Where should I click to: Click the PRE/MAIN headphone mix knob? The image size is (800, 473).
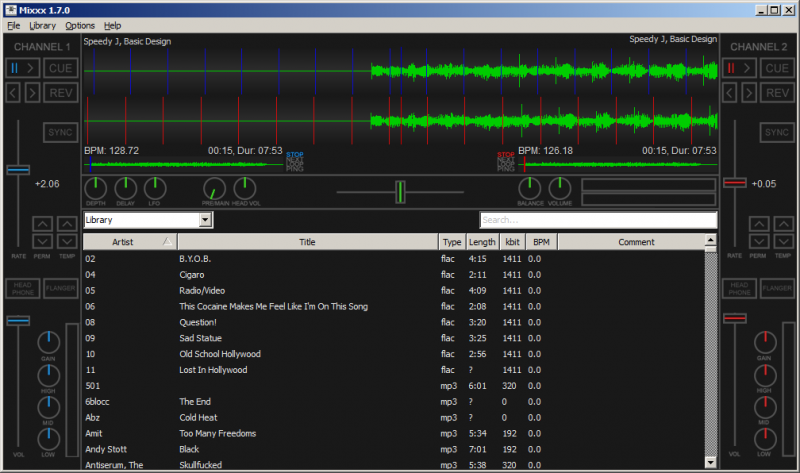[214, 188]
